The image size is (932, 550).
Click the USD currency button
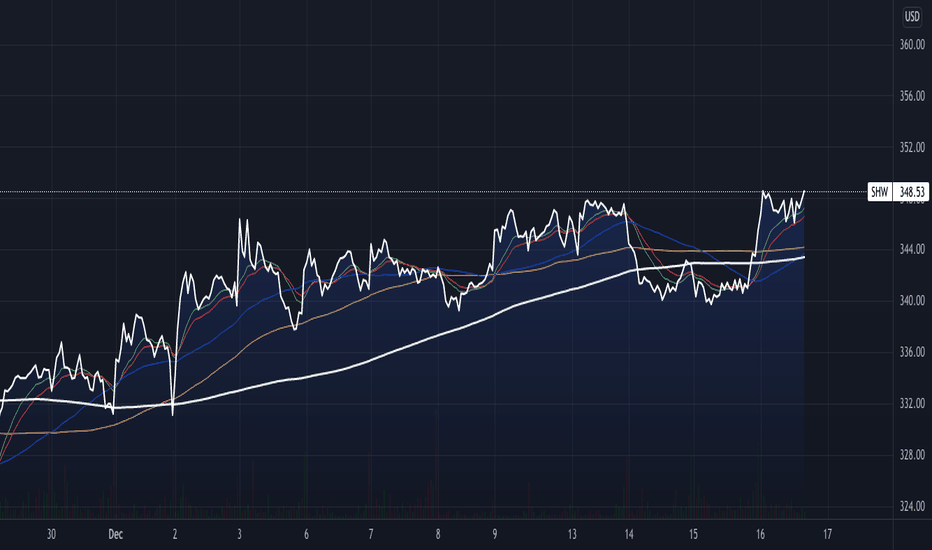(x=912, y=17)
